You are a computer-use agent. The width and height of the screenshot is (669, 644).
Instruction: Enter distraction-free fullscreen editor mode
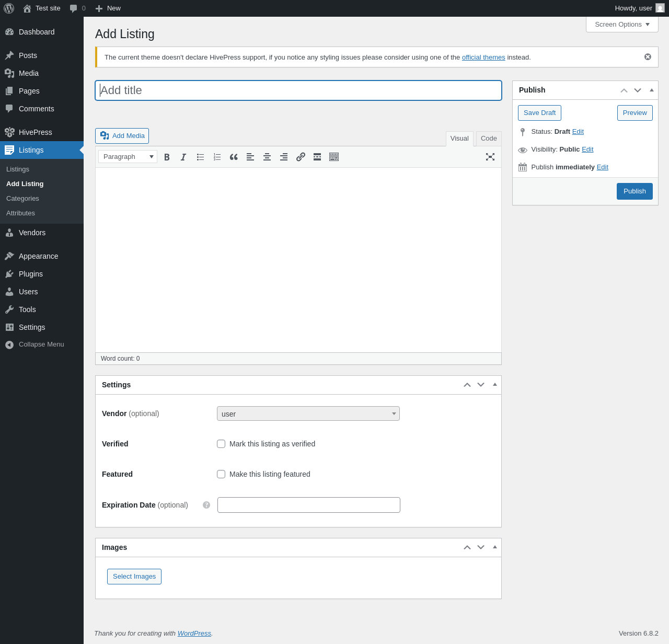click(x=490, y=157)
